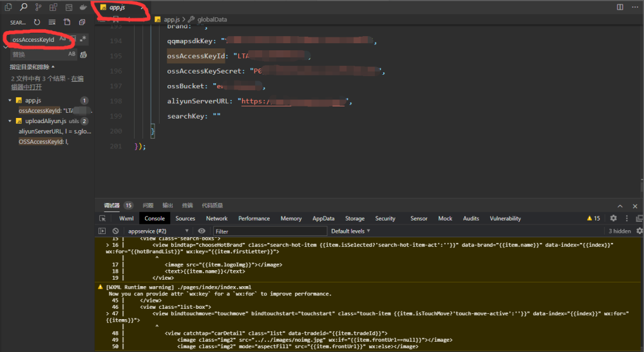
Task: Collapse all search results icon
Action: (x=82, y=22)
